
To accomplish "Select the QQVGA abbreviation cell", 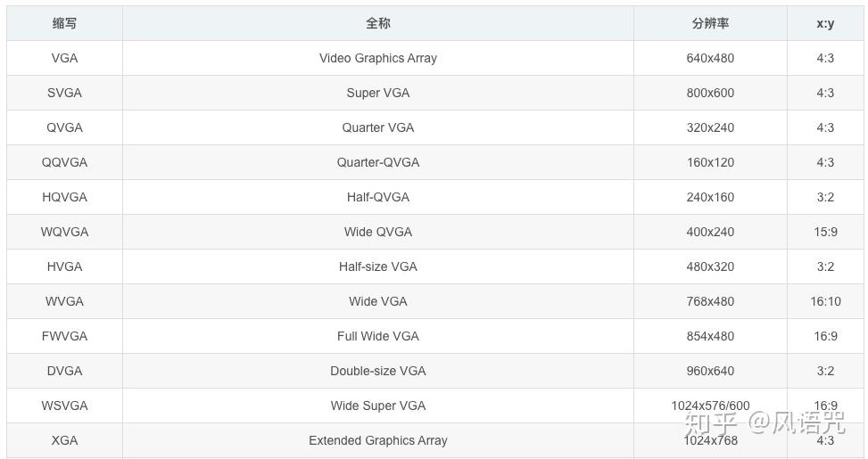I will 64,162.
